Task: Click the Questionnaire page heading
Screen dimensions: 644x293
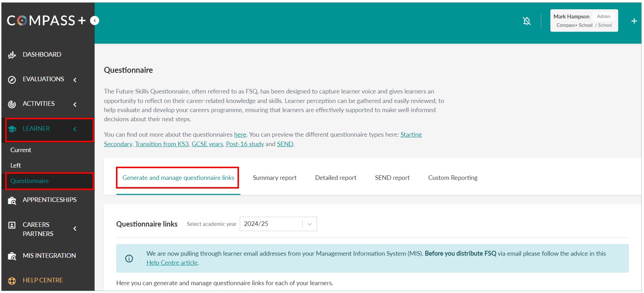Action: [128, 70]
